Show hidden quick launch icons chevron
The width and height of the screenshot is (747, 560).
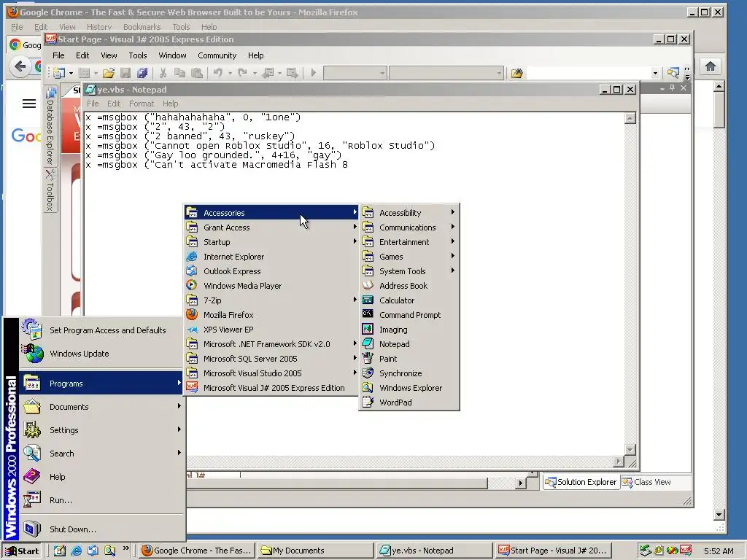coord(125,548)
